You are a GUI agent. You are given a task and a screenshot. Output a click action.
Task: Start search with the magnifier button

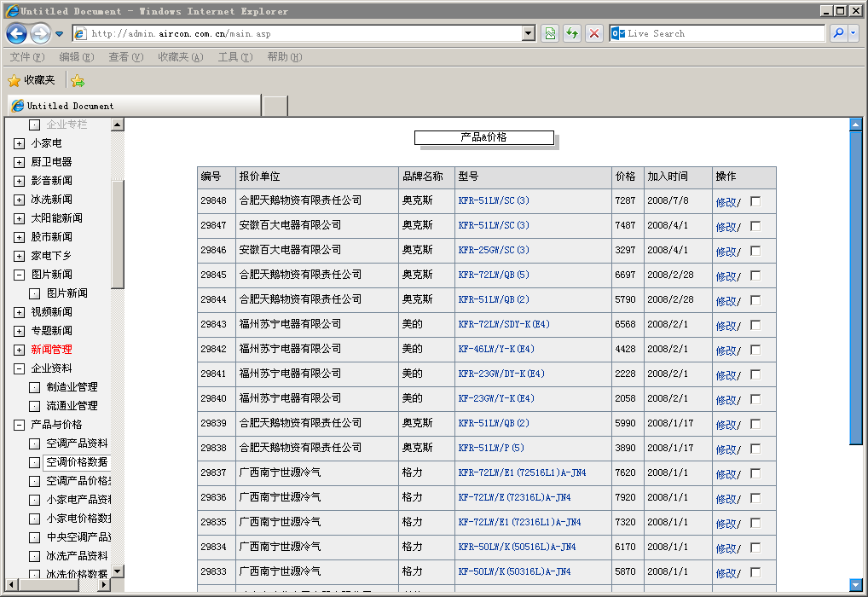pyautogui.click(x=839, y=34)
